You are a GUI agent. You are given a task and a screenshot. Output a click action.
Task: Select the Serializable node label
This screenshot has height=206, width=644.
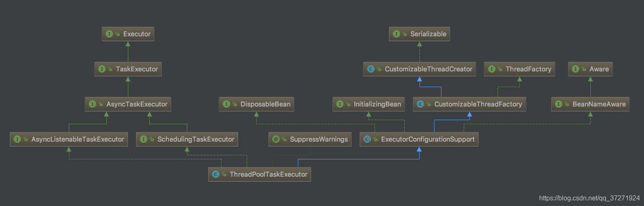pyautogui.click(x=428, y=34)
